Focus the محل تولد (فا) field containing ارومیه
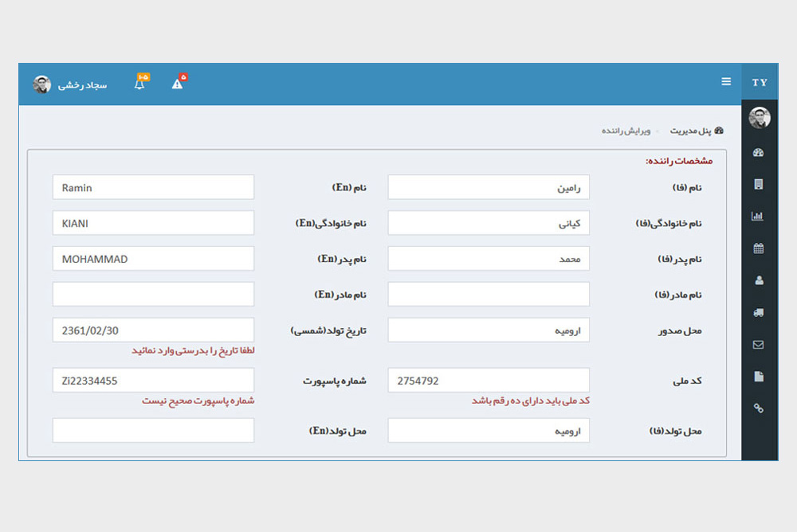 (x=489, y=431)
